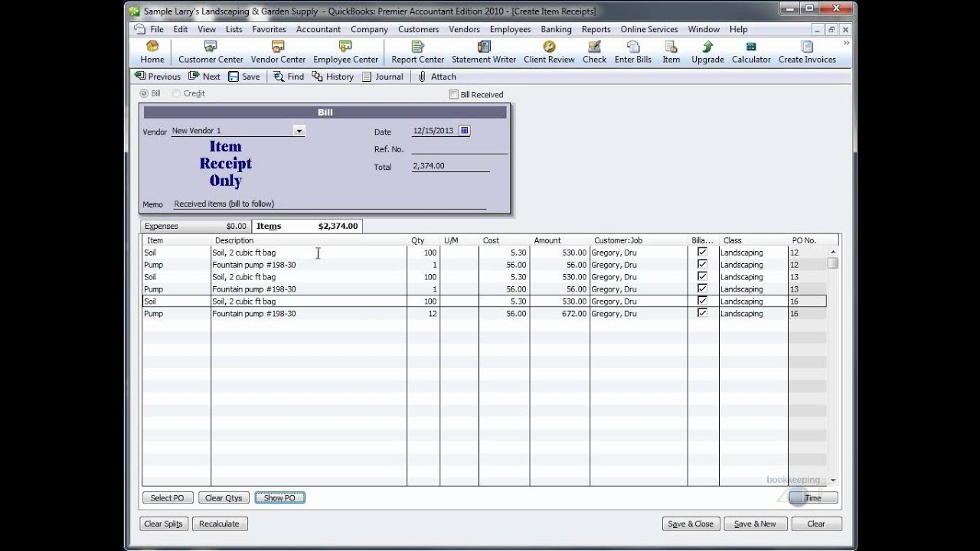Screen dimensions: 980x551
Task: Click the Clear button
Action: click(816, 524)
